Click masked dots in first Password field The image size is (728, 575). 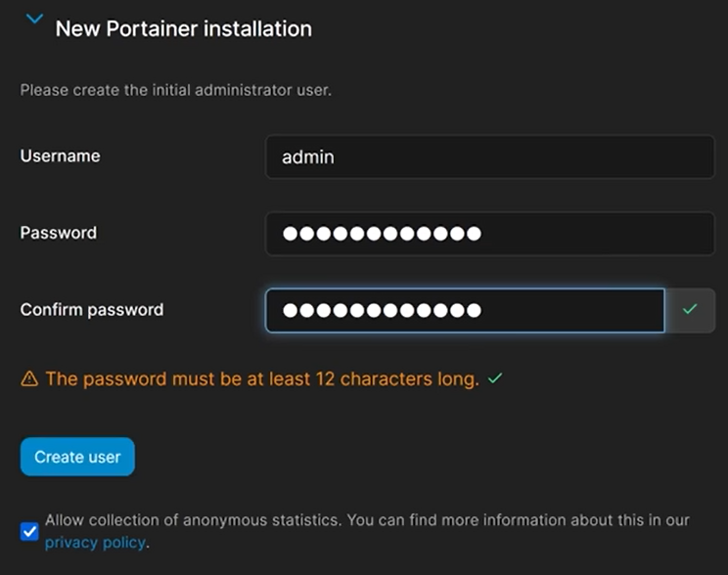pos(382,234)
